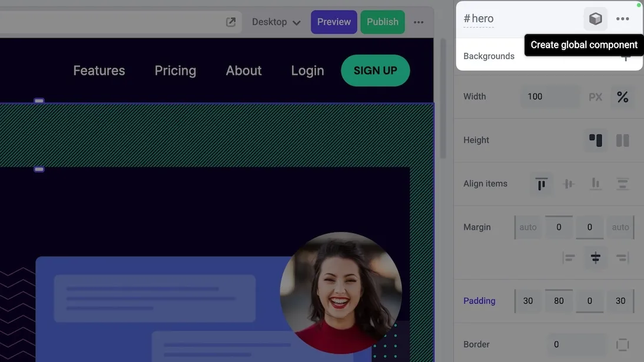Open the page URL in a new tab
This screenshot has width=644, height=362.
(231, 22)
